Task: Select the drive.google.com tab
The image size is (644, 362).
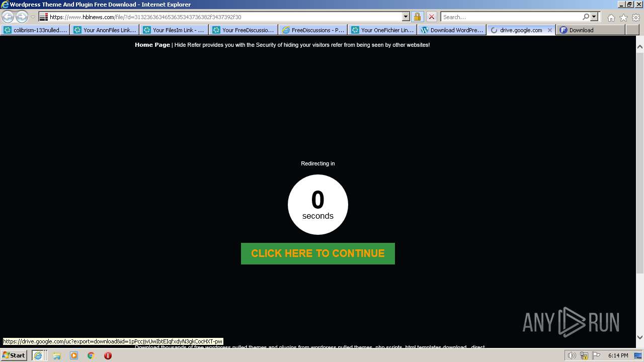Action: click(x=521, y=30)
